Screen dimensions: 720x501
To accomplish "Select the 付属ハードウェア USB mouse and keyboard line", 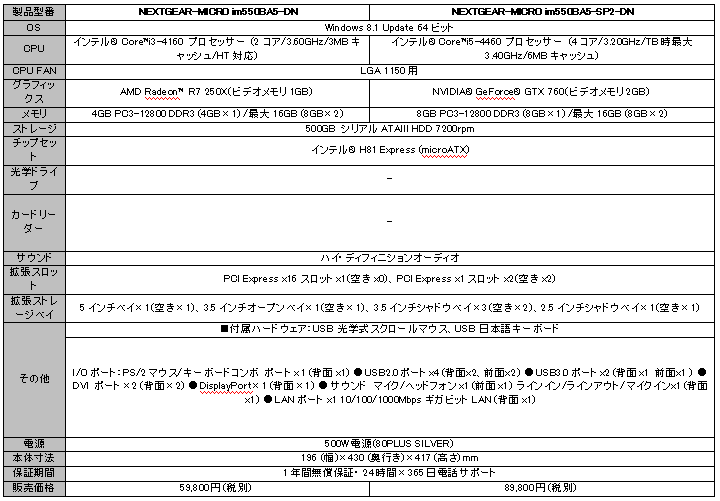I will pos(390,330).
